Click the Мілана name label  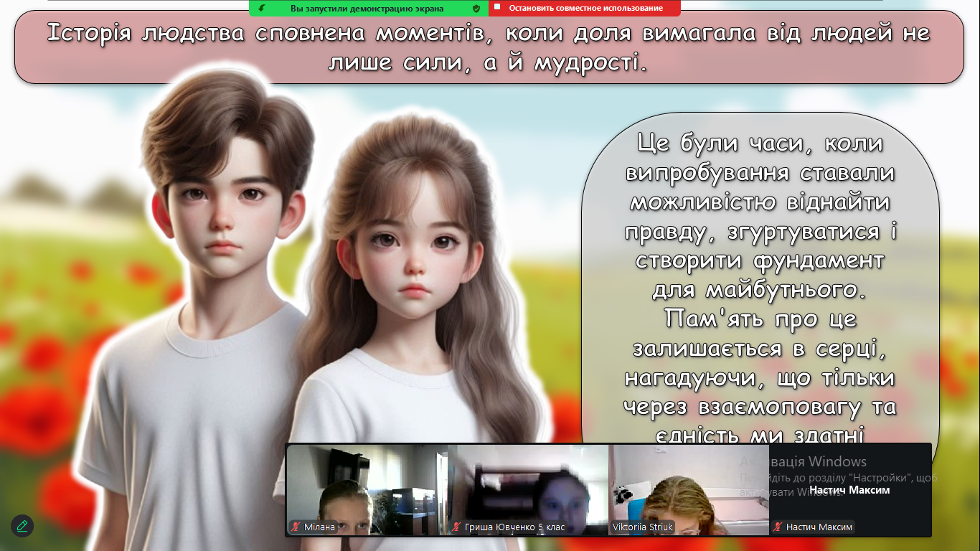319,527
